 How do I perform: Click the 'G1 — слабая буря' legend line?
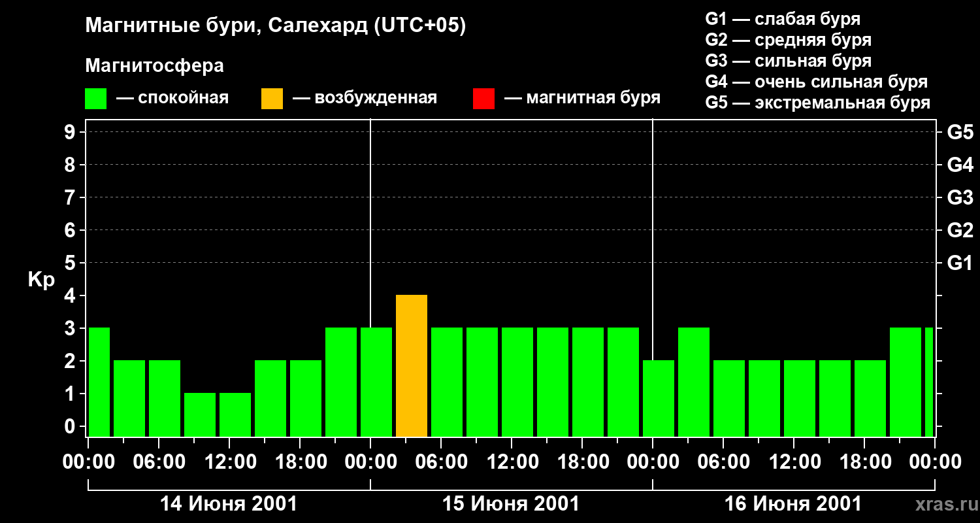783,19
